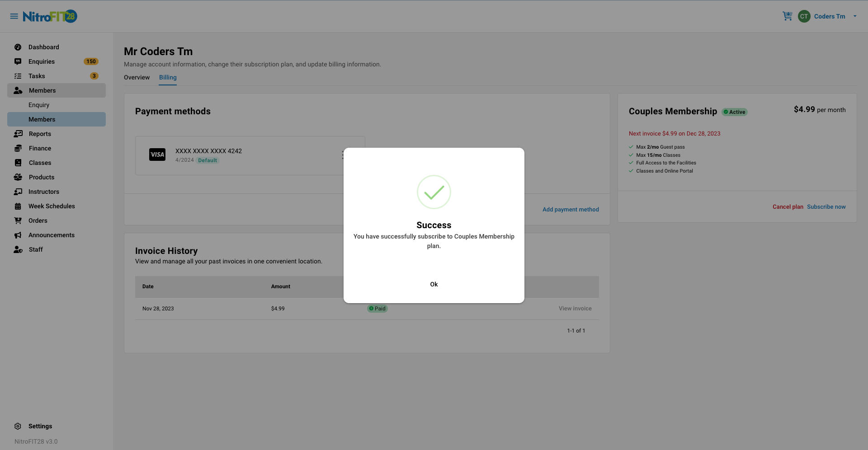This screenshot has width=868, height=450.
Task: Select the Enquiries icon showing 150 badge
Action: point(18,61)
